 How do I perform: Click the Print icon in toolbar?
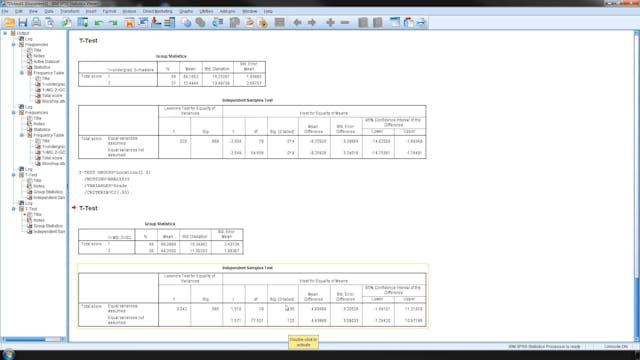coord(36,22)
